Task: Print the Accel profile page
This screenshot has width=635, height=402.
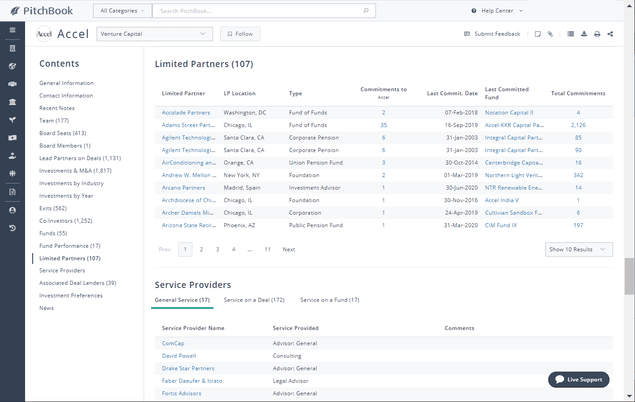Action: (x=597, y=34)
